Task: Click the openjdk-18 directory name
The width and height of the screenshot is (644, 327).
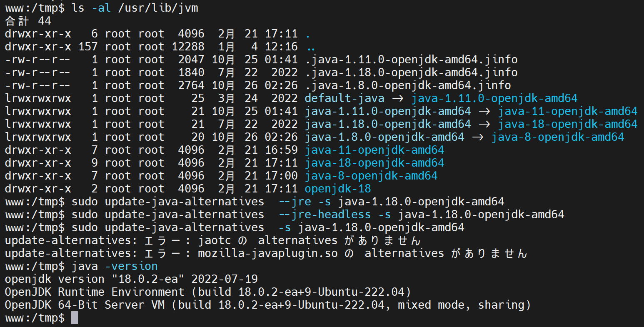Action: coord(338,189)
